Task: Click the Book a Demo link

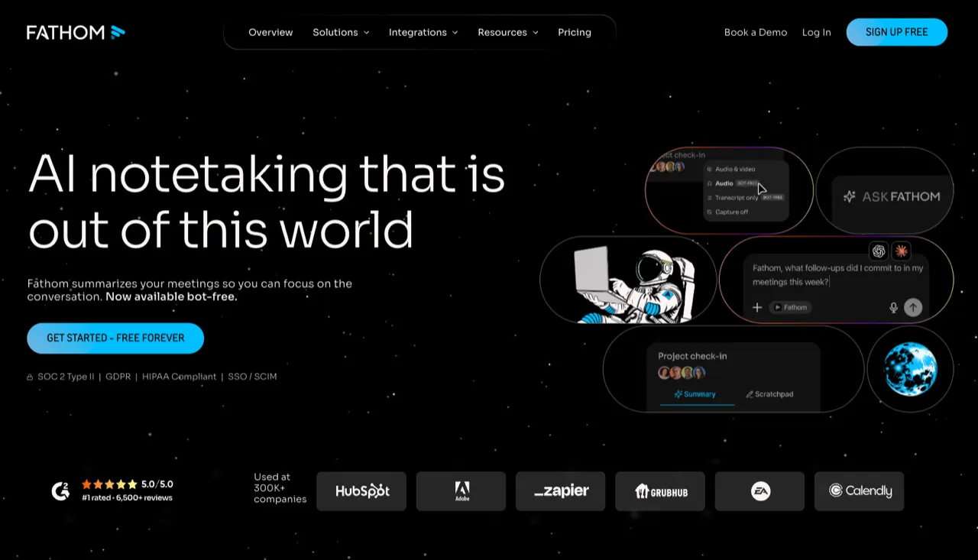Action: (x=756, y=32)
